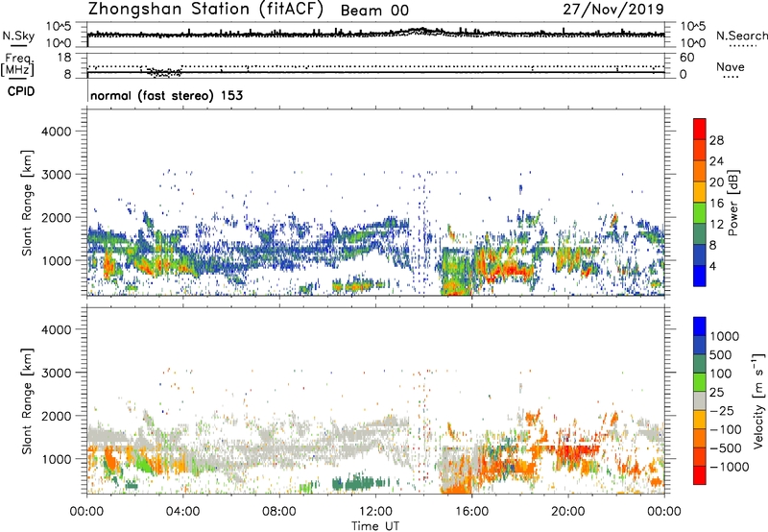Click the 'N.Sky' legend label
This screenshot has width=768, height=532.
pos(18,36)
